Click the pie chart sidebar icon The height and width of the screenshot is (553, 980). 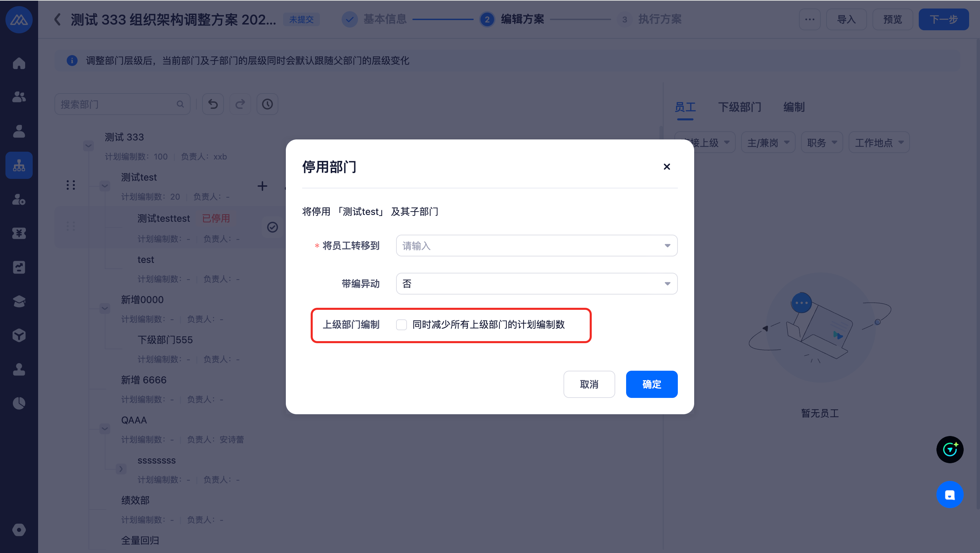pos(19,403)
